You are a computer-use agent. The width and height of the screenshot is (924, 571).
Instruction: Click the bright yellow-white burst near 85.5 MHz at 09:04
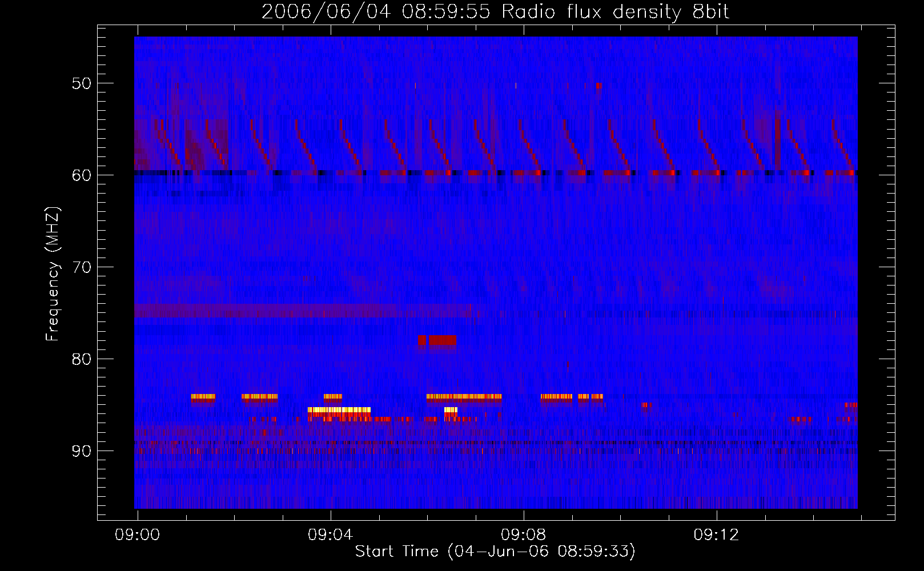click(339, 410)
